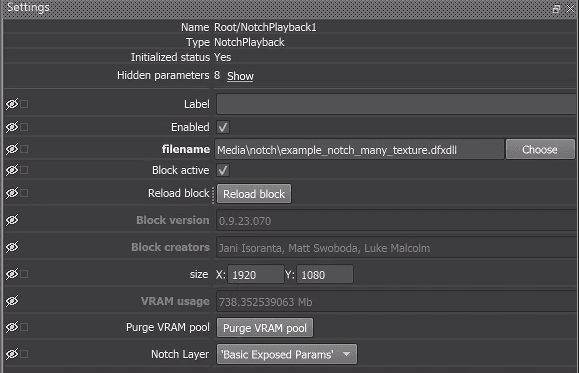Tick the small box beside Purge VRAM pool row
Screen dimensions: 579x373
click(x=24, y=327)
